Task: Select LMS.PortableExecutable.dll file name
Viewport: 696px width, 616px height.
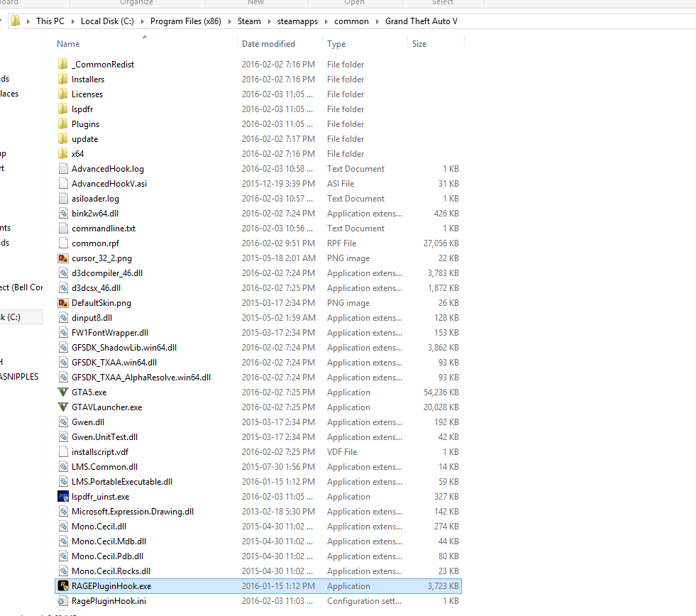Action: [x=121, y=481]
